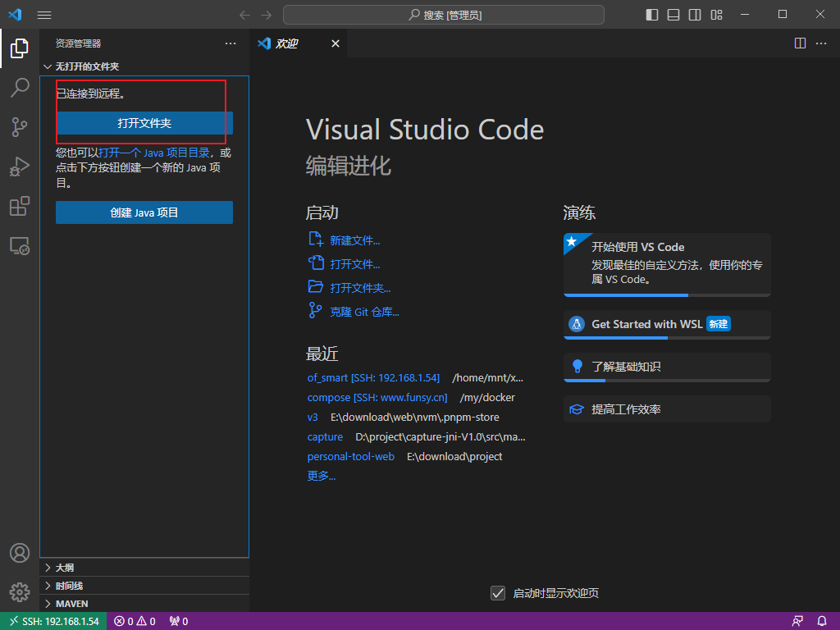Image resolution: width=840 pixels, height=630 pixels.
Task: Click the progress bar under 了解基础知识
Action: pyautogui.click(x=667, y=381)
